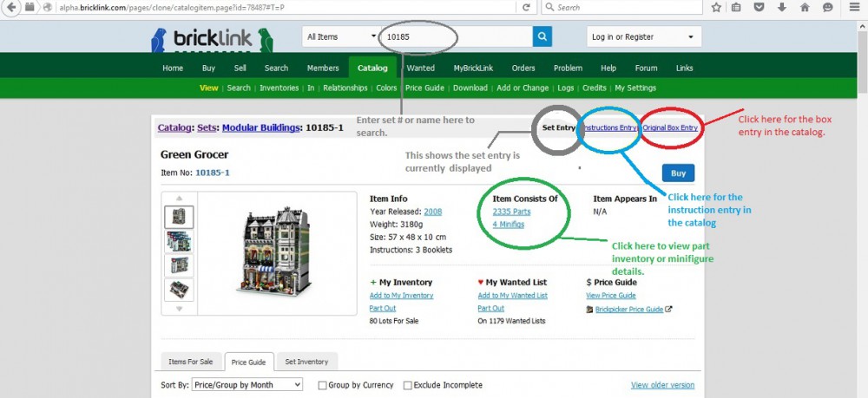Click the chat smiley icon in toolbar
Viewport: 868px width, 398px height.
pos(827,7)
